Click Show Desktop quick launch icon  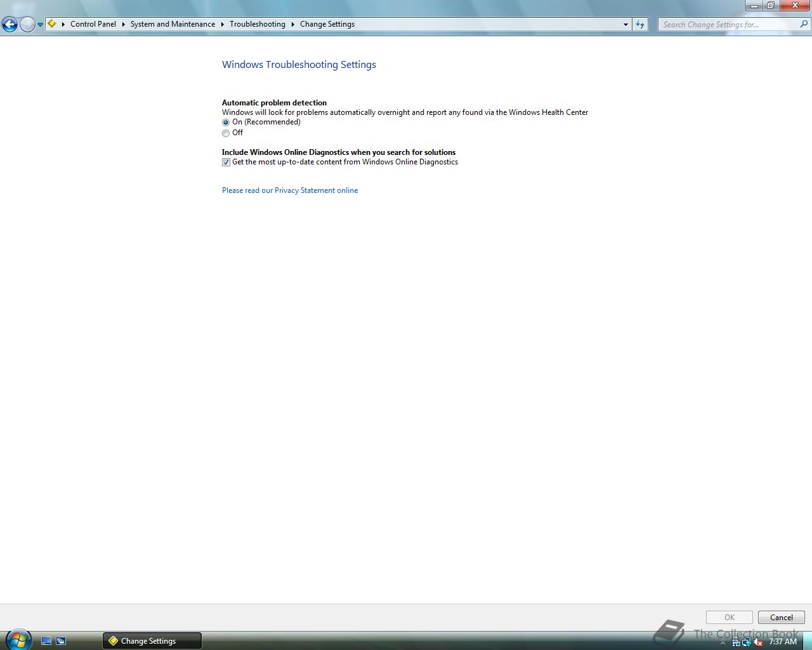point(46,641)
